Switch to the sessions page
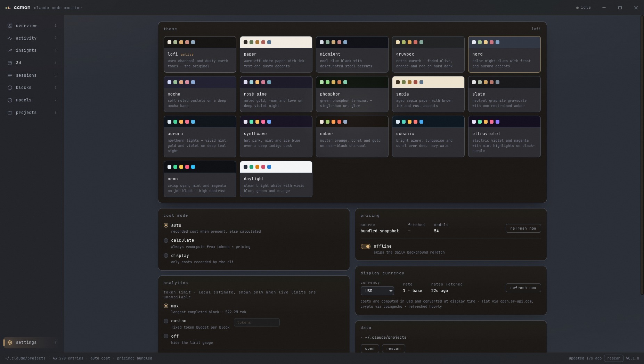The height and width of the screenshot is (364, 644). point(32,75)
